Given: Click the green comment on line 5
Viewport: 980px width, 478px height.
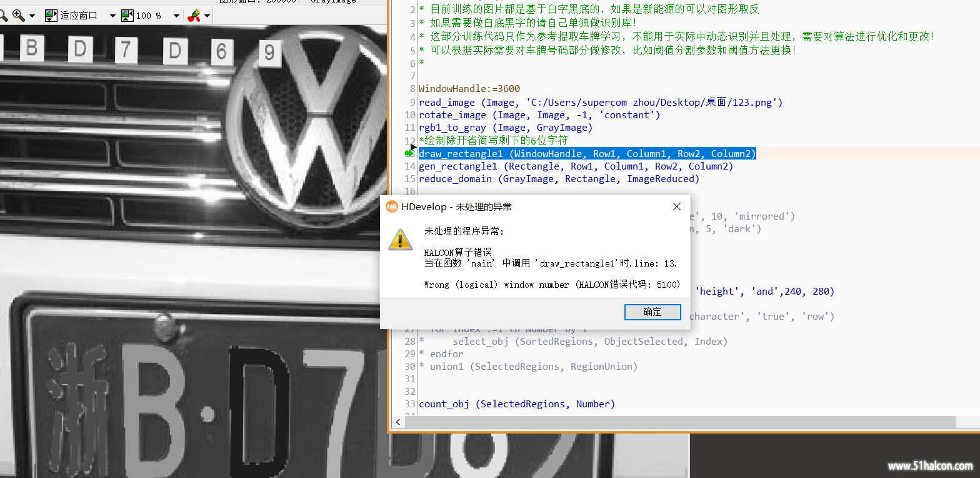Looking at the screenshot, I should [x=608, y=50].
